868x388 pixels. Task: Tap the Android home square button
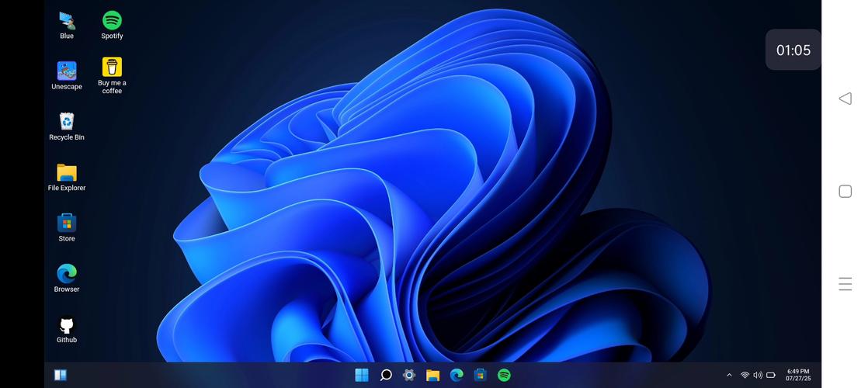[x=845, y=192]
